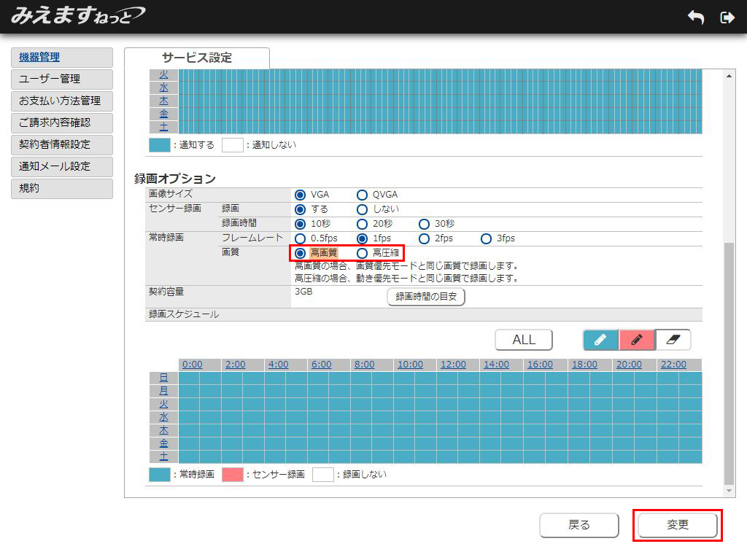Image resolution: width=747 pixels, height=560 pixels.
Task: Set recording time to 30秒
Action: coord(424,224)
